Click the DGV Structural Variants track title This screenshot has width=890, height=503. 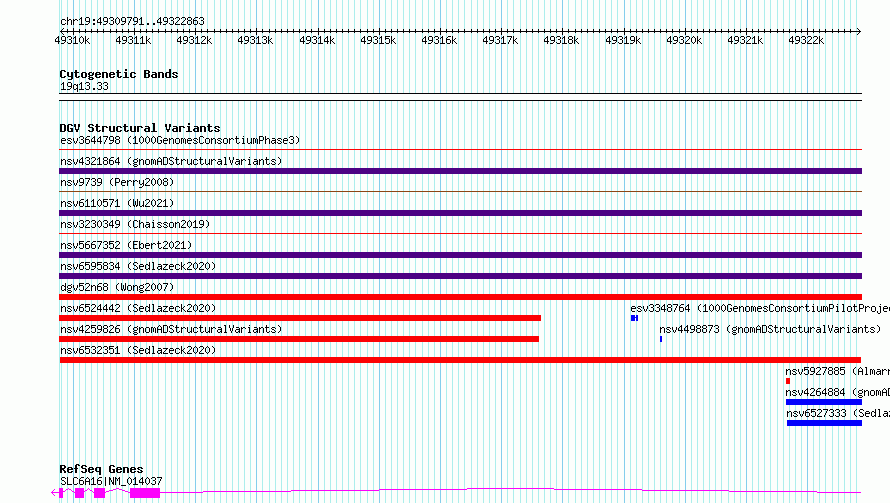(140, 128)
